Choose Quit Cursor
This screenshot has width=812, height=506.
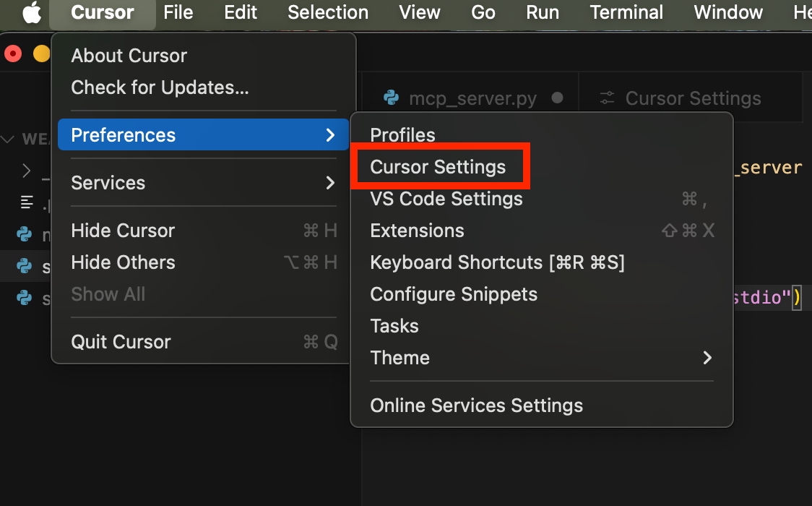[x=203, y=342]
